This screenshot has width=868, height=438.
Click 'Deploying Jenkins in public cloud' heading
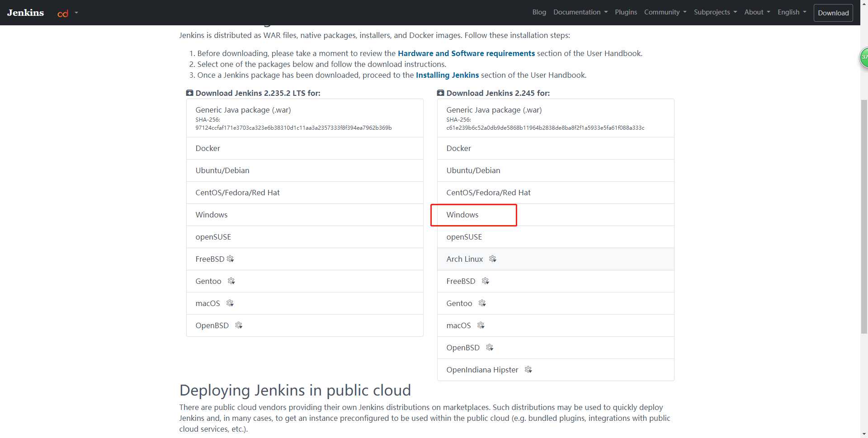(x=295, y=390)
